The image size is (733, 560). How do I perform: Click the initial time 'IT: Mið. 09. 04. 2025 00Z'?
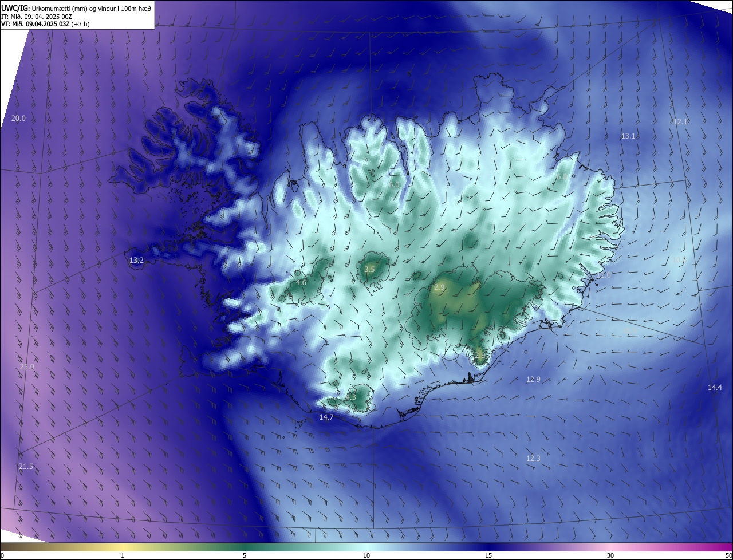pos(37,17)
